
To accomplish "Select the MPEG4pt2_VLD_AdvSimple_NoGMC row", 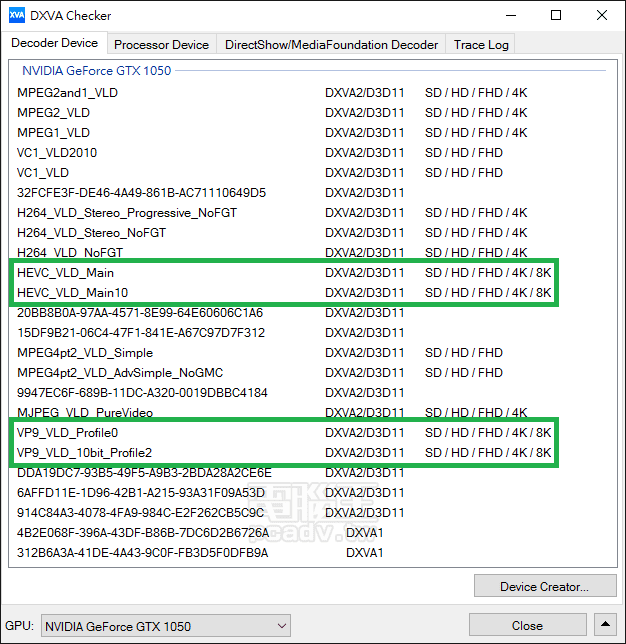I will coord(313,373).
